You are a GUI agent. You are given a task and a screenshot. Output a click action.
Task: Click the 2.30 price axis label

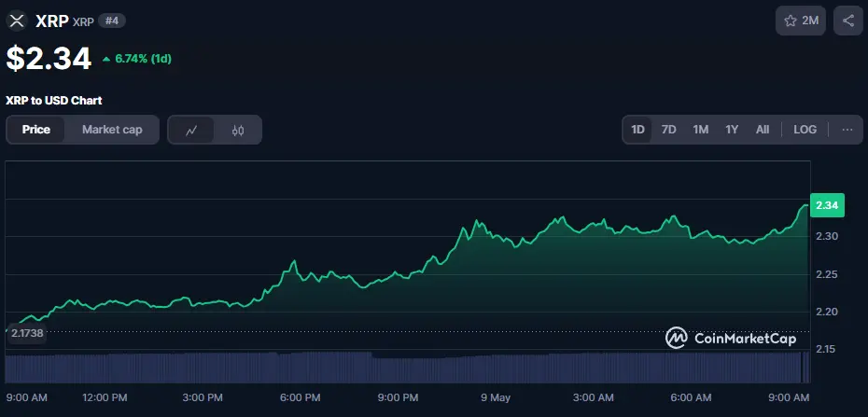pos(828,237)
